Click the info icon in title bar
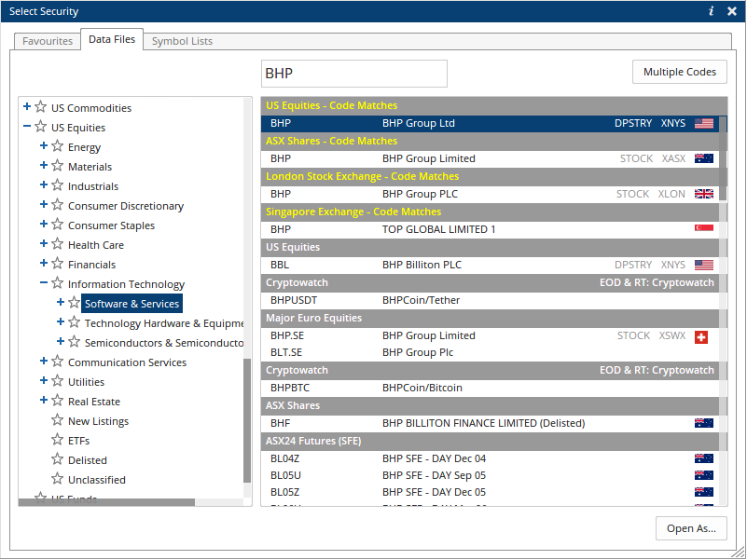 [x=712, y=11]
